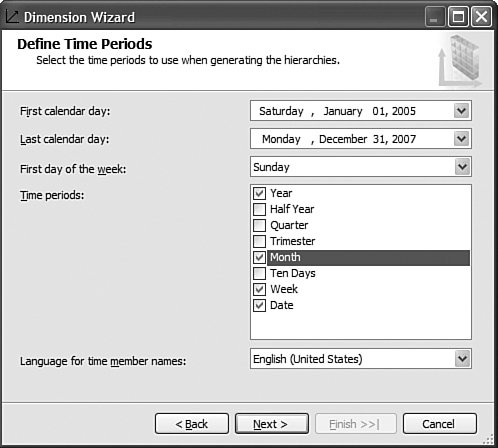Image resolution: width=498 pixels, height=448 pixels.
Task: Expand the language for time member names list
Action: (x=462, y=359)
